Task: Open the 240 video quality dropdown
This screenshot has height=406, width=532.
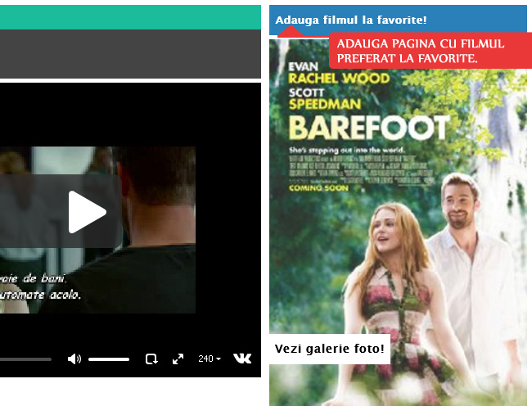Action: point(210,359)
